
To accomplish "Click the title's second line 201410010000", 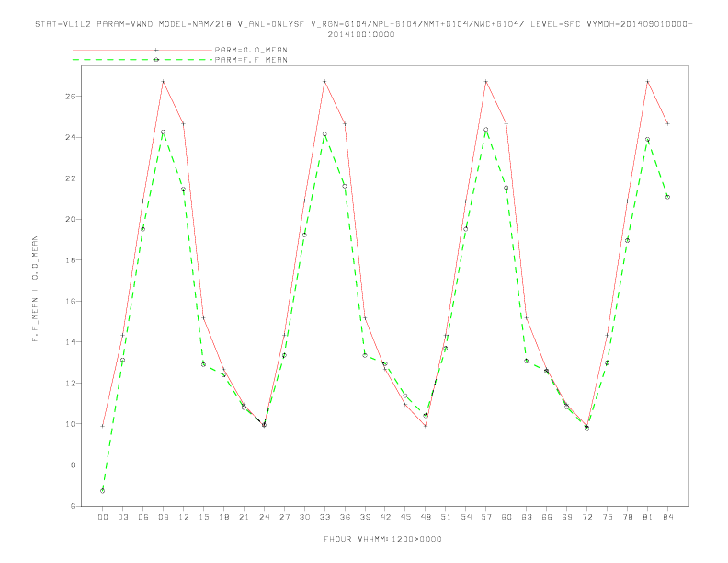I will click(361, 34).
